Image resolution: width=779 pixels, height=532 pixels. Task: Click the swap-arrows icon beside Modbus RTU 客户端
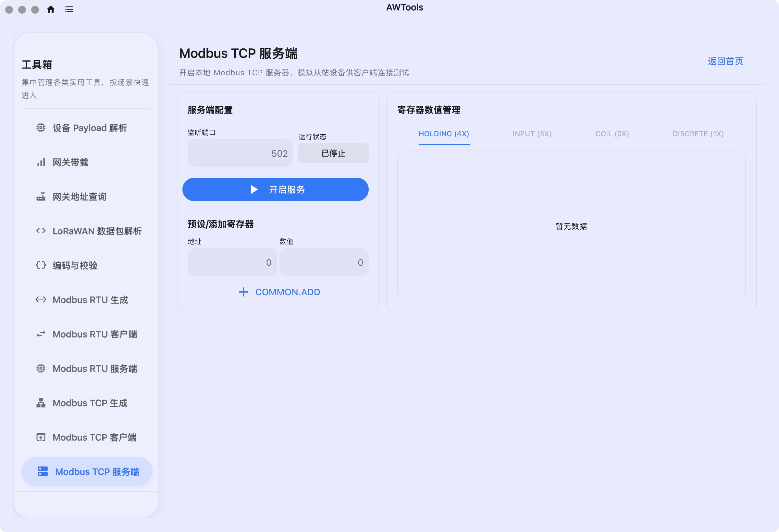(x=41, y=334)
